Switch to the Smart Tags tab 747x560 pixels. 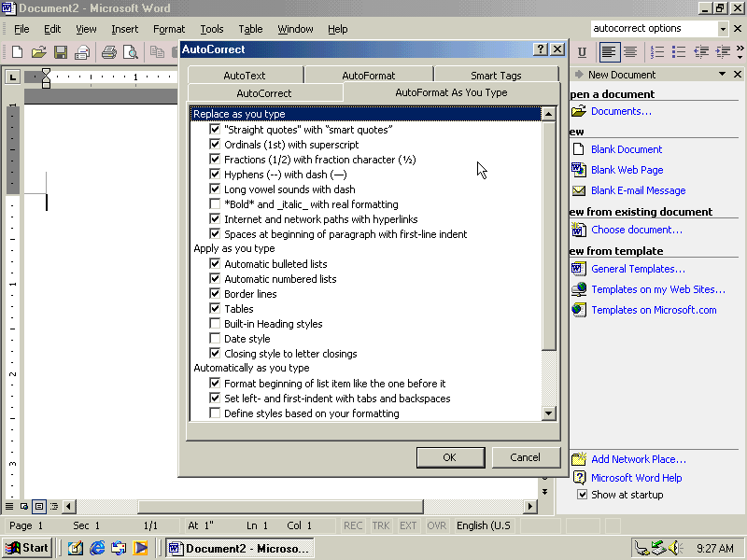496,76
